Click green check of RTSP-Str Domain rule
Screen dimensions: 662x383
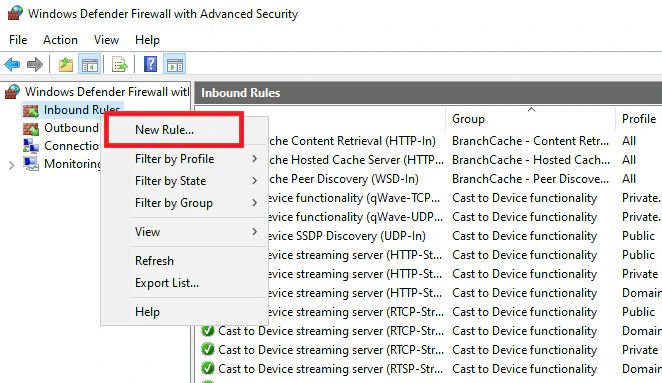click(x=208, y=369)
